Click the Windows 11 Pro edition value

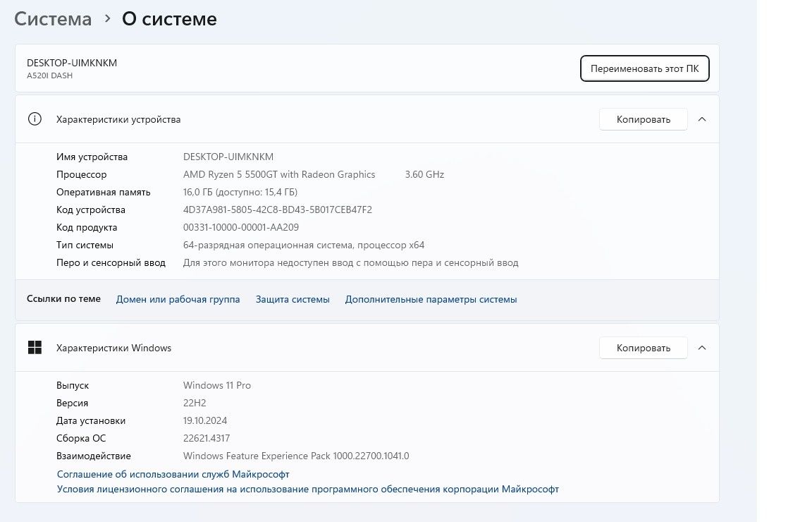(x=217, y=385)
